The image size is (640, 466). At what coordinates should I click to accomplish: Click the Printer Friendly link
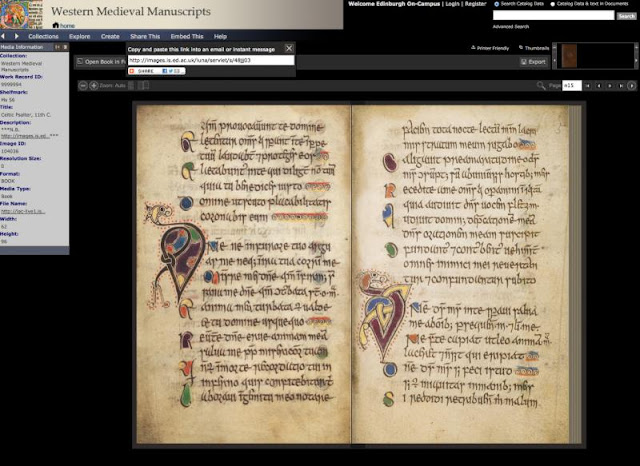tap(490, 48)
